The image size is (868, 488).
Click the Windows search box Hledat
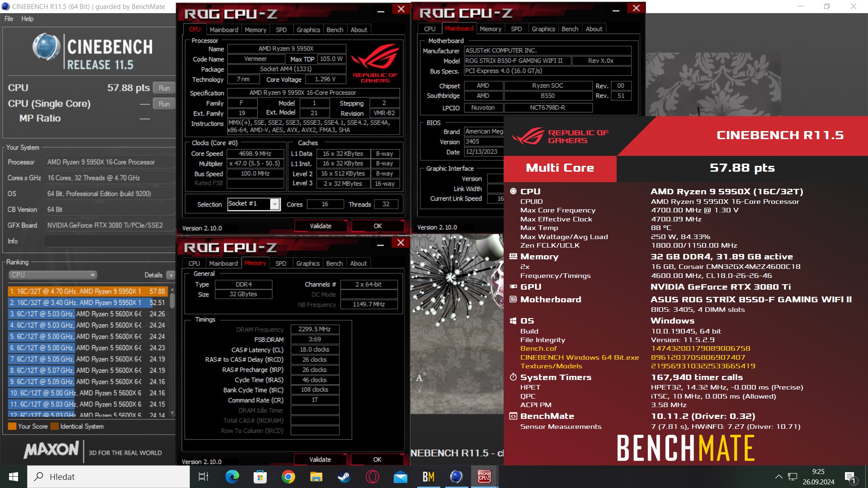point(108,477)
